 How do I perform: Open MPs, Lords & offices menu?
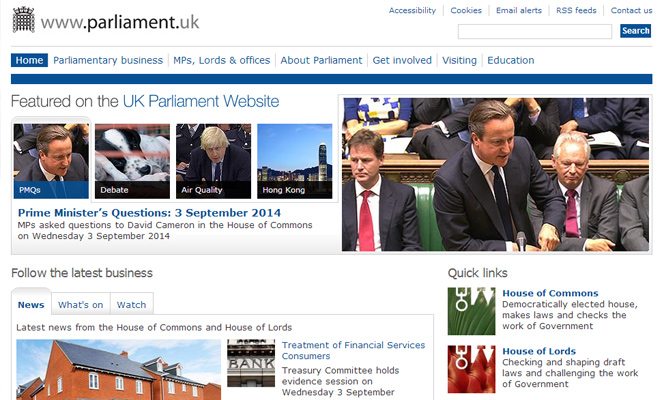click(222, 60)
